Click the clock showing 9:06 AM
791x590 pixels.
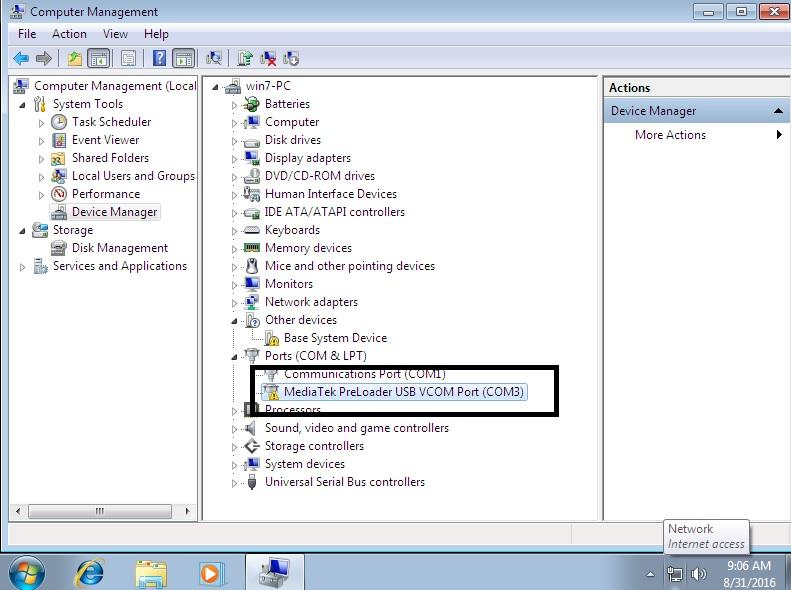point(749,566)
